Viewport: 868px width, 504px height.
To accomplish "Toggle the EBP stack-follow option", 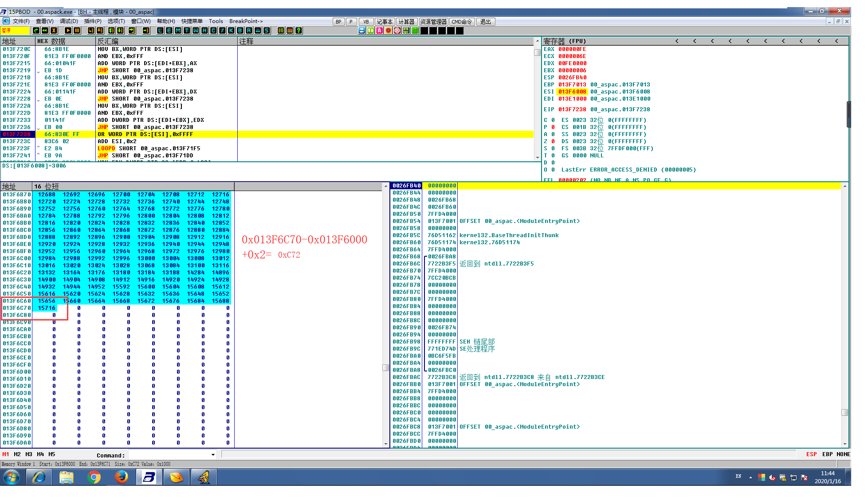I will tap(827, 454).
